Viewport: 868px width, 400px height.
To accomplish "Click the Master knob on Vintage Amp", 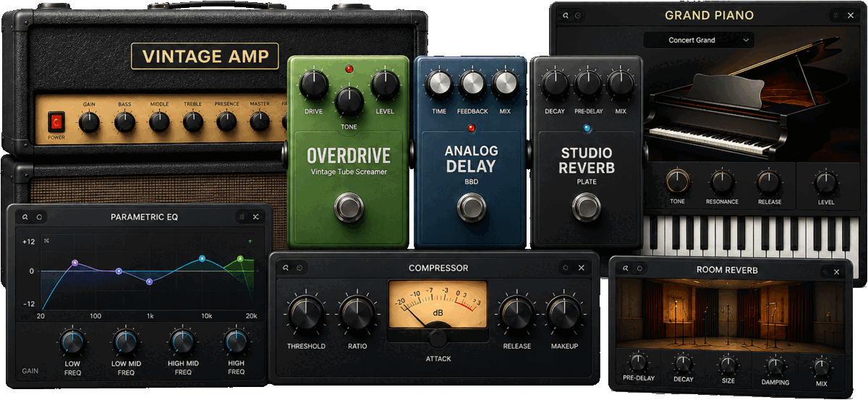I will click(260, 122).
